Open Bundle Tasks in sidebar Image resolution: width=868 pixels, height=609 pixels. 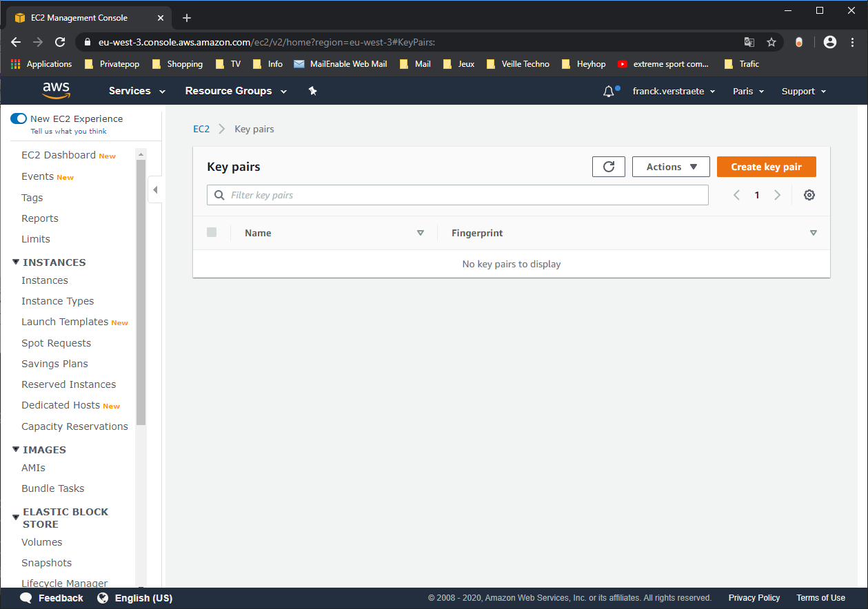(x=52, y=488)
